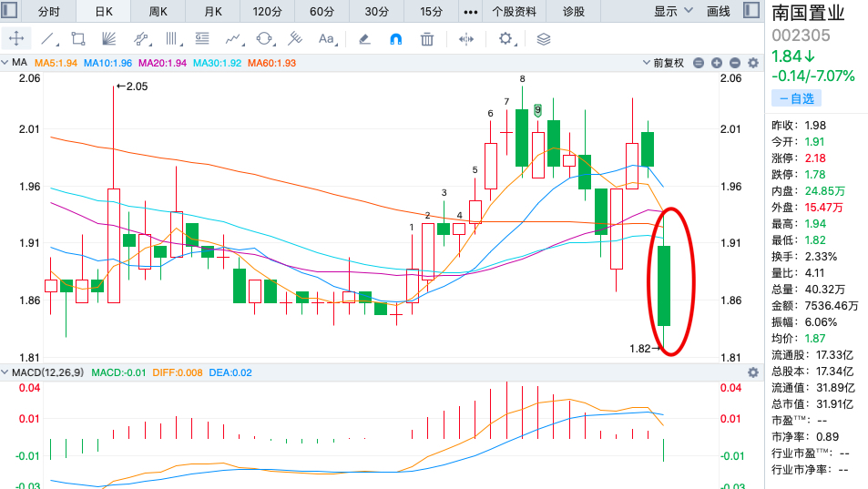The width and height of the screenshot is (868, 489).
Task: Open MA indicator settings gear
Action: coord(753,63)
